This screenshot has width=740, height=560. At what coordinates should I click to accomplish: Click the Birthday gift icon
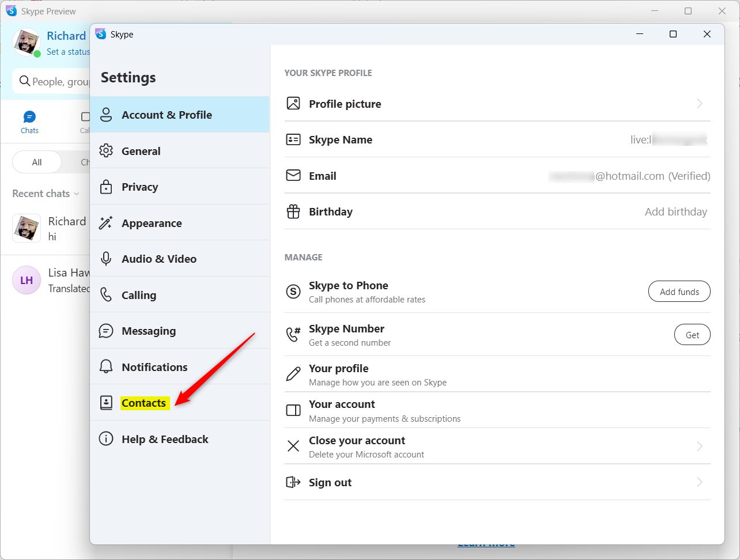[x=293, y=211]
